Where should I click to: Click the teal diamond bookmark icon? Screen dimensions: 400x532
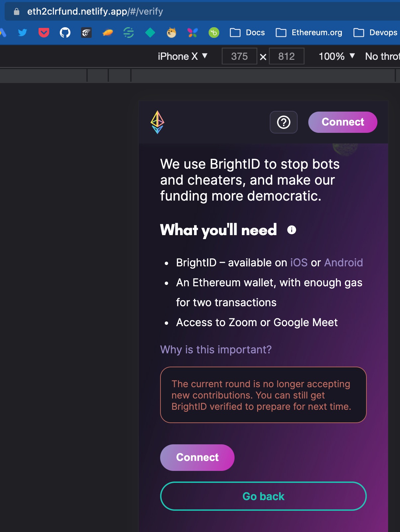pyautogui.click(x=150, y=33)
